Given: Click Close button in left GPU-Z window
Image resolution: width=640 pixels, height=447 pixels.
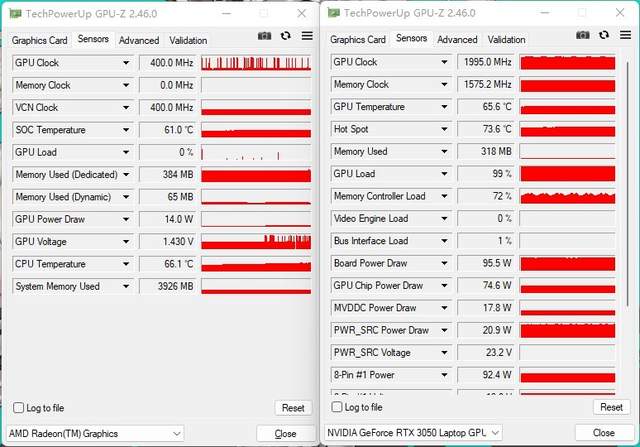Looking at the screenshot, I should 285,434.
